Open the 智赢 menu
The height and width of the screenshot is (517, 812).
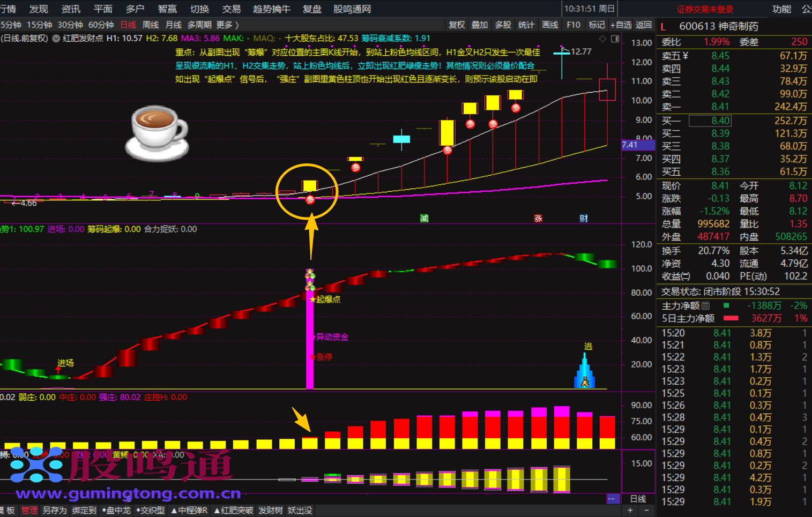click(167, 9)
